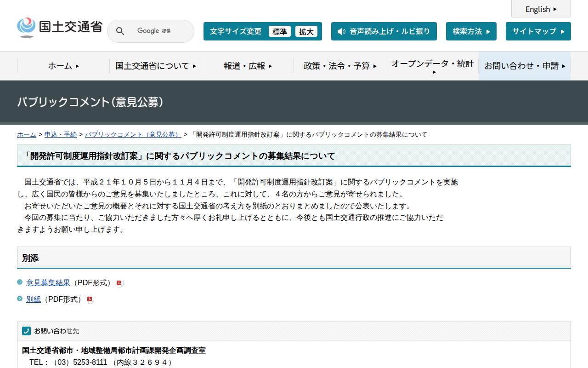Click the speaker icon for 音声読み上げ
Viewport: 588px width, 368px height.
click(341, 31)
